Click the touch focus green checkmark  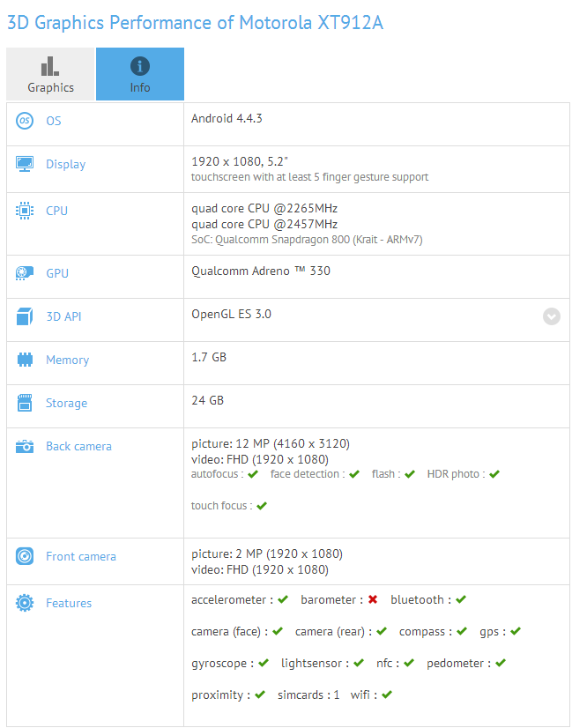(262, 506)
